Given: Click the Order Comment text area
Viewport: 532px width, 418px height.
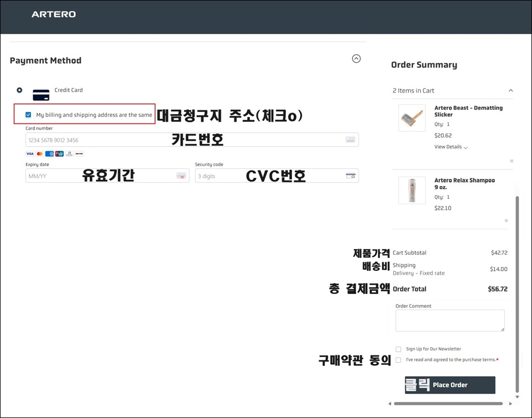Looking at the screenshot, I should point(450,321).
